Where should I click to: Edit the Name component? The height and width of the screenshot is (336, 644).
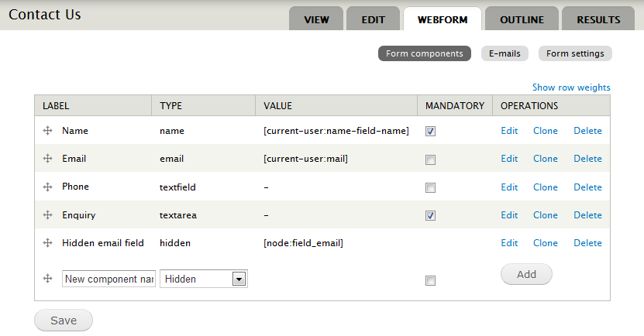tap(509, 131)
